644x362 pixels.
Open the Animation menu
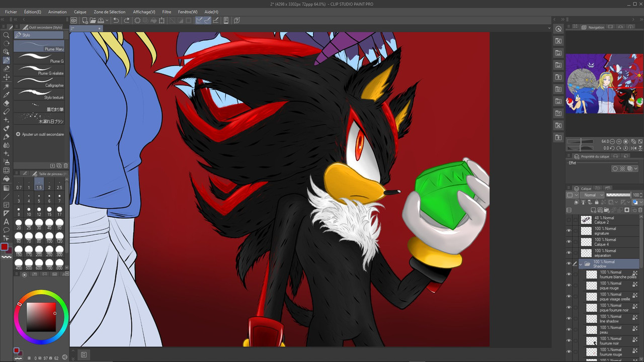click(57, 12)
